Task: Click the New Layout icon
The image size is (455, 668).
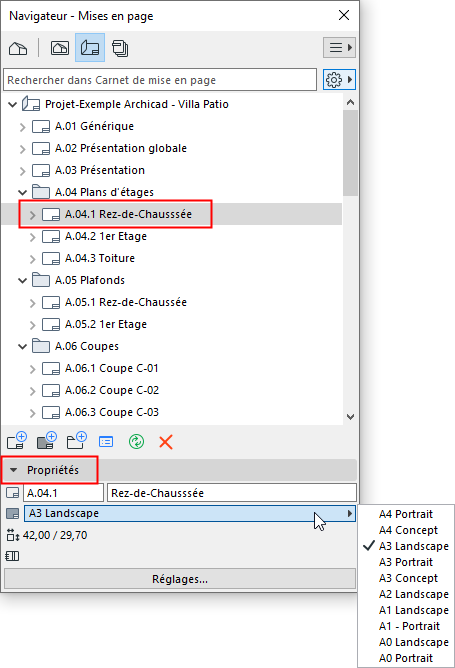Action: click(17, 441)
